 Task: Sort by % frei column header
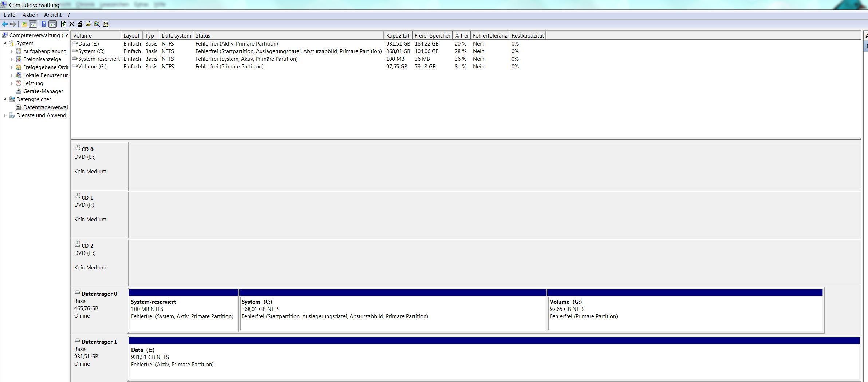tap(461, 35)
